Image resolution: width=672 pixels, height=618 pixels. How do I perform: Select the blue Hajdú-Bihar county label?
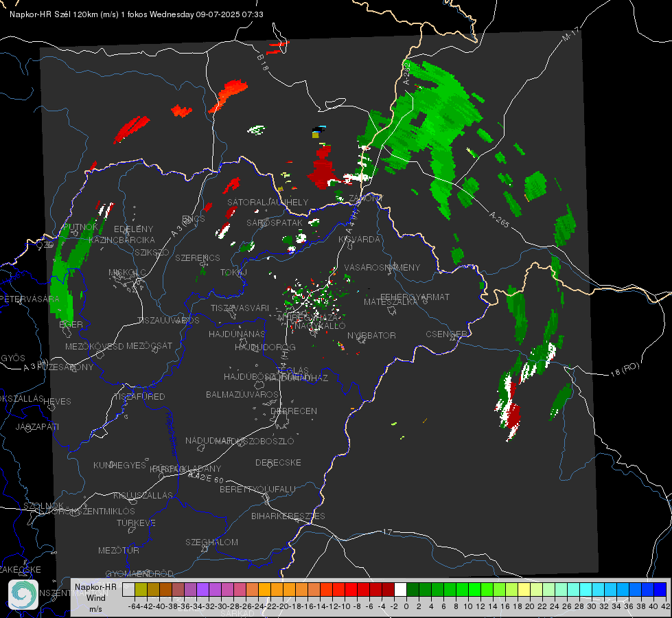coord(172,434)
